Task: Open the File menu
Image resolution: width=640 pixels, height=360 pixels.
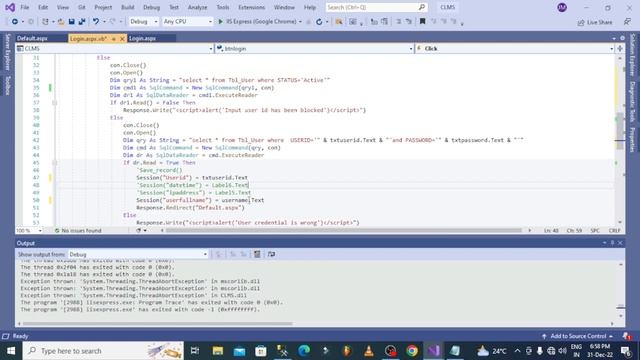Action: tap(24, 7)
